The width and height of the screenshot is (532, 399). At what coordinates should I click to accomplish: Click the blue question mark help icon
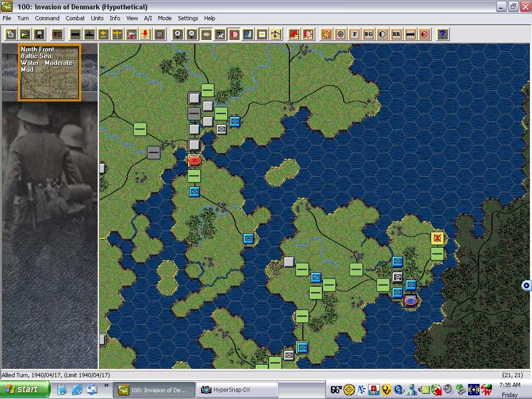tap(443, 34)
